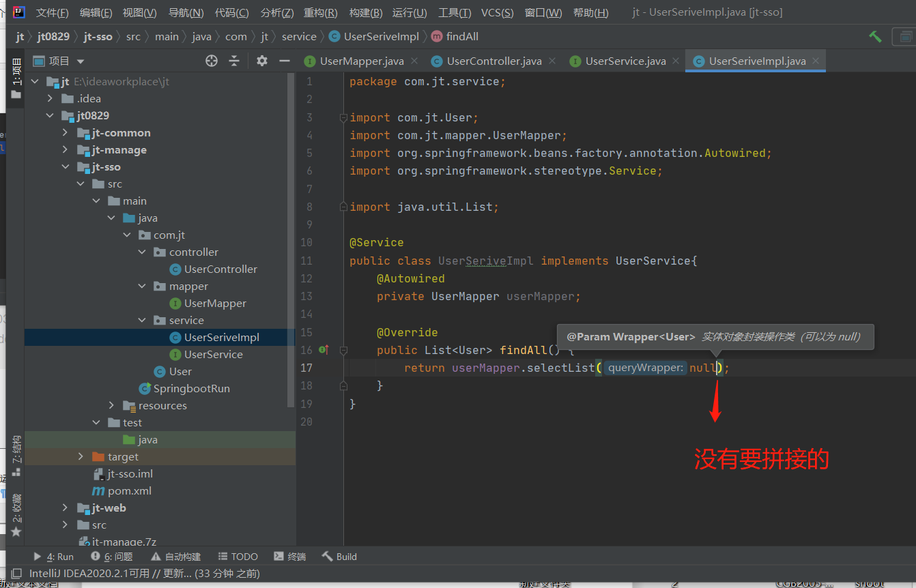Open the Edit menu
Viewport: 916px width, 588px height.
[x=96, y=12]
